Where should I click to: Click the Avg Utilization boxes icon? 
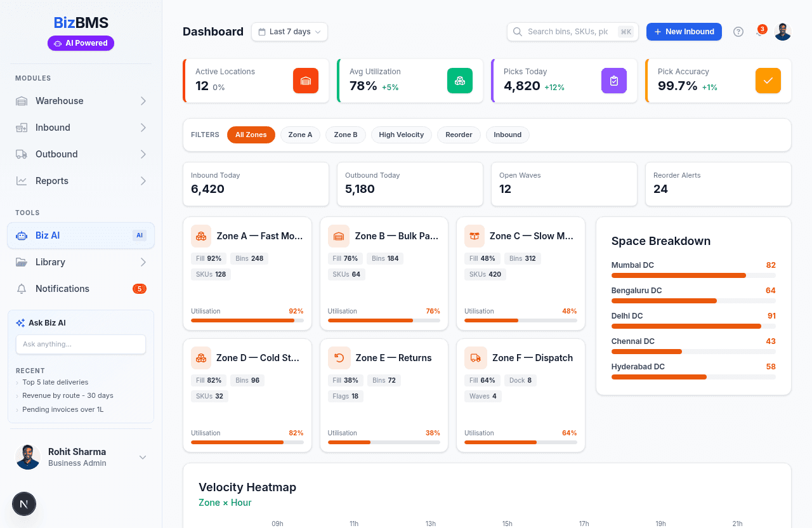point(459,81)
